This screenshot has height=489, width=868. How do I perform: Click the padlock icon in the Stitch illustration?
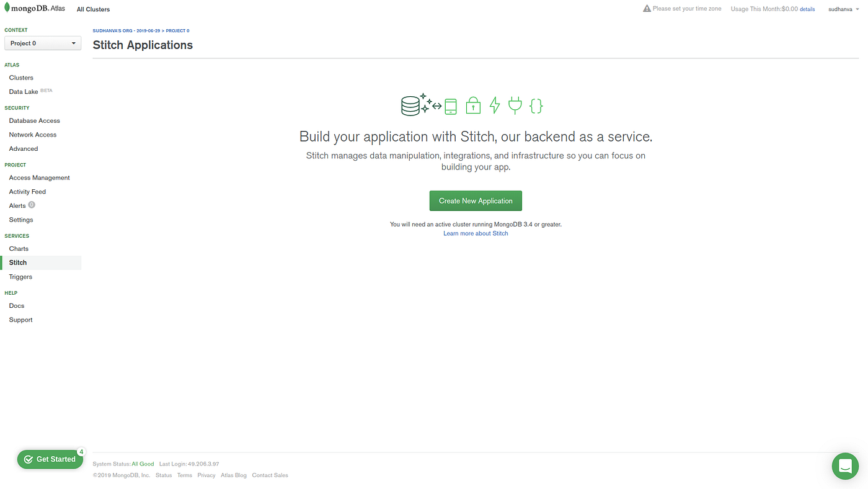(472, 105)
